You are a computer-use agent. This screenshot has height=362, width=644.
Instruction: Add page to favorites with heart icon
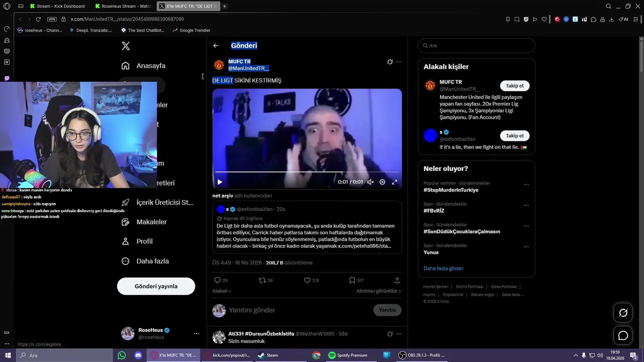pyautogui.click(x=544, y=19)
